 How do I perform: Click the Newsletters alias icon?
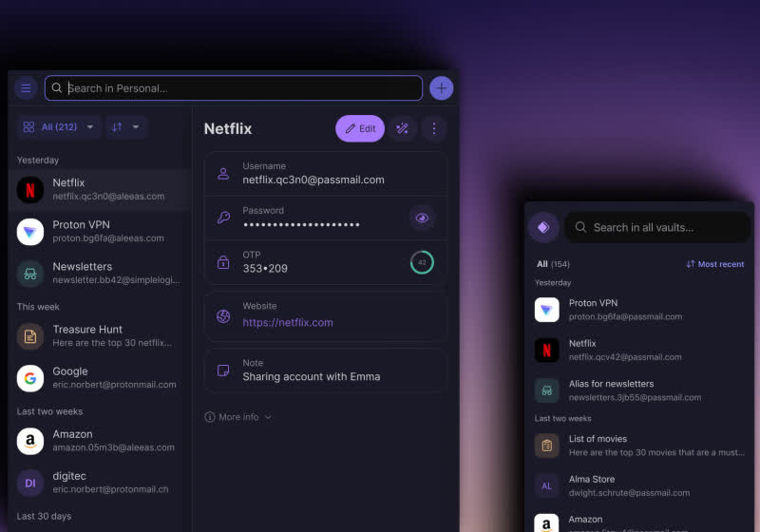click(30, 274)
